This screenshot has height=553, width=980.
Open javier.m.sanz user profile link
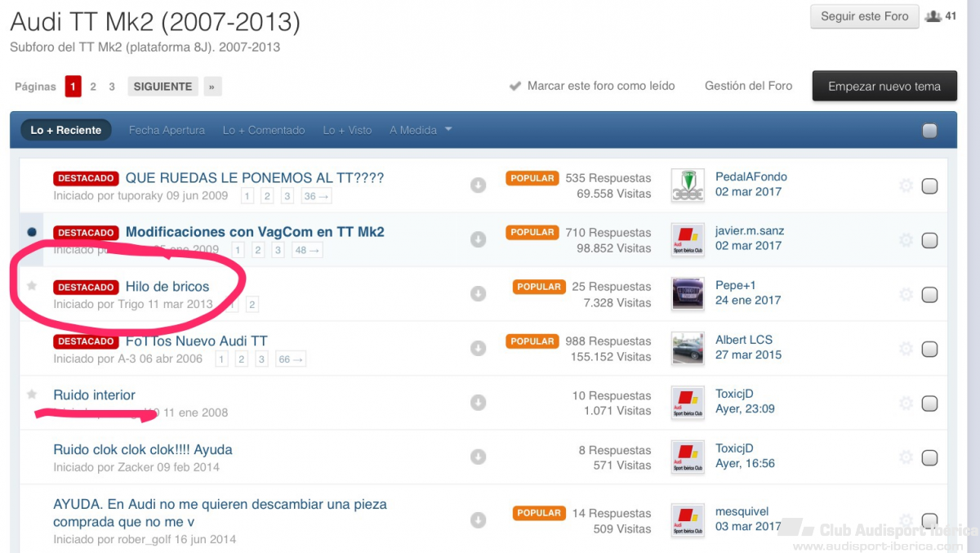point(749,231)
